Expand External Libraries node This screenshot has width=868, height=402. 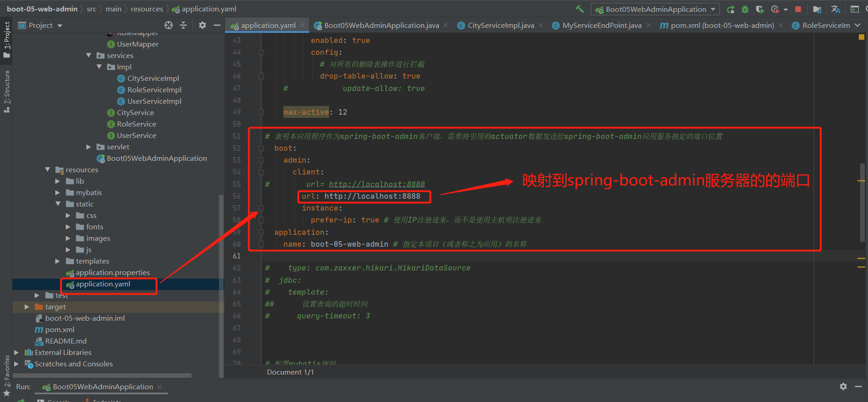point(16,352)
